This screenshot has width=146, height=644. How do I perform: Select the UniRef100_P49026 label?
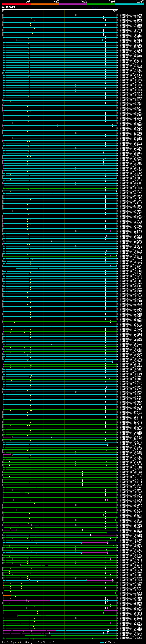pyautogui.click(x=131, y=266)
